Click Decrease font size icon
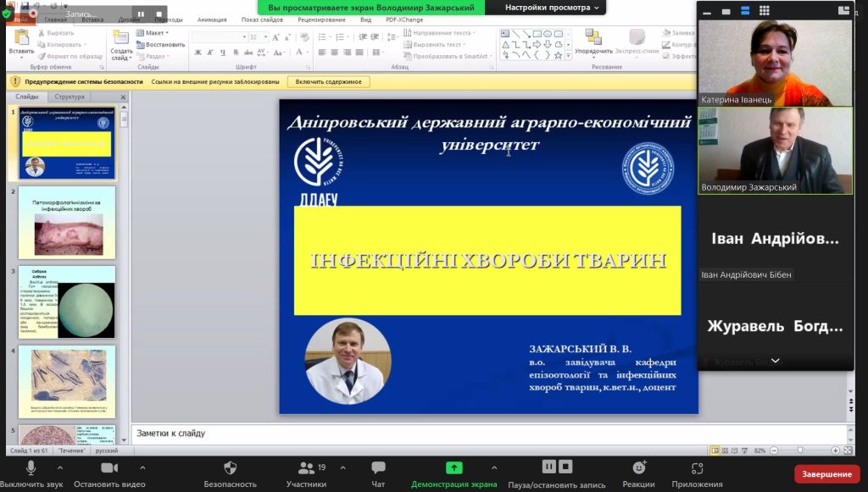 coord(287,37)
